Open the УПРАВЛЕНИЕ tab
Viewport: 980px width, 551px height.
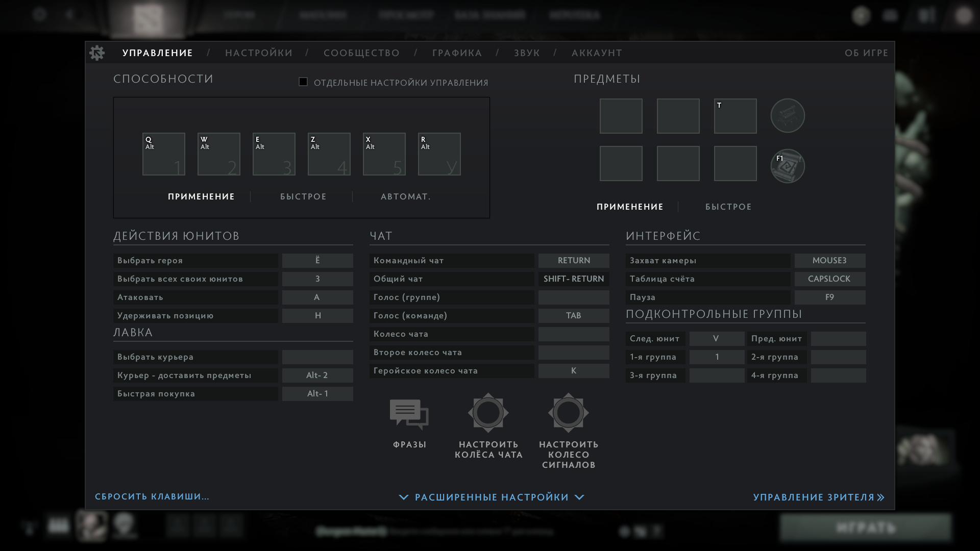pos(158,53)
